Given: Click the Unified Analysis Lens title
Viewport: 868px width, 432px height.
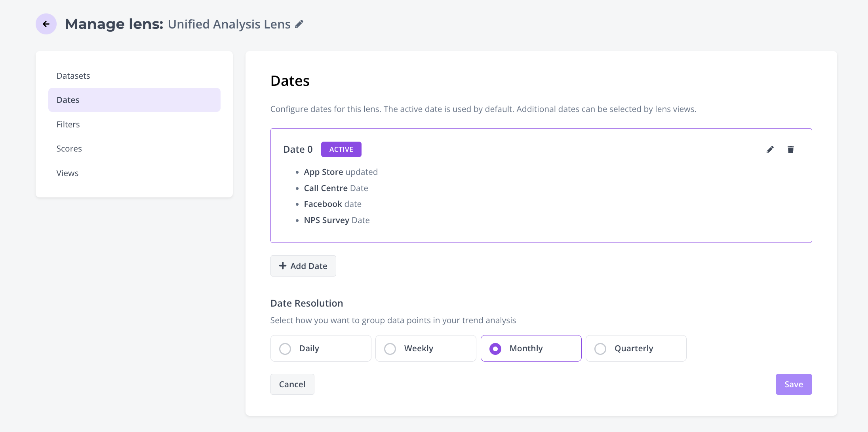Looking at the screenshot, I should (x=229, y=24).
